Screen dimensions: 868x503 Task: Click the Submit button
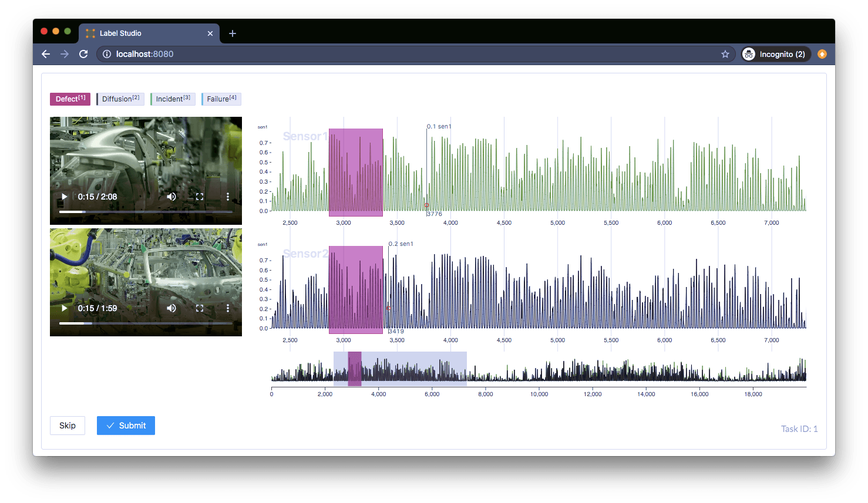click(x=126, y=426)
